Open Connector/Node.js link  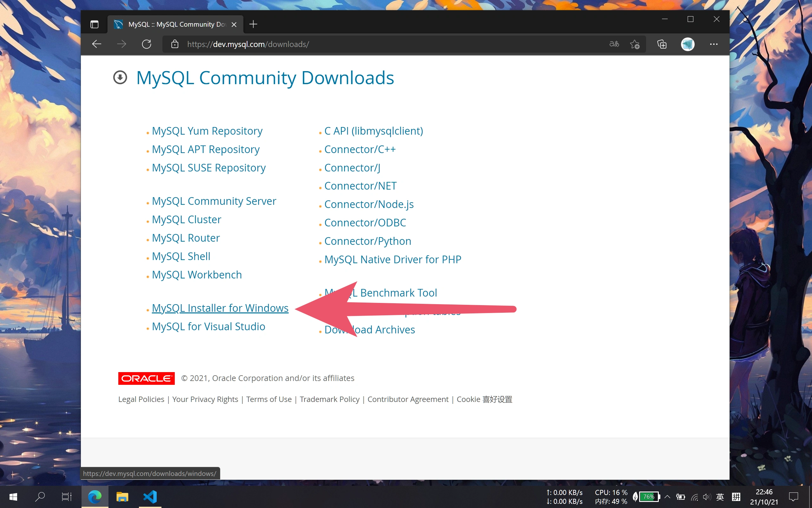coord(369,204)
